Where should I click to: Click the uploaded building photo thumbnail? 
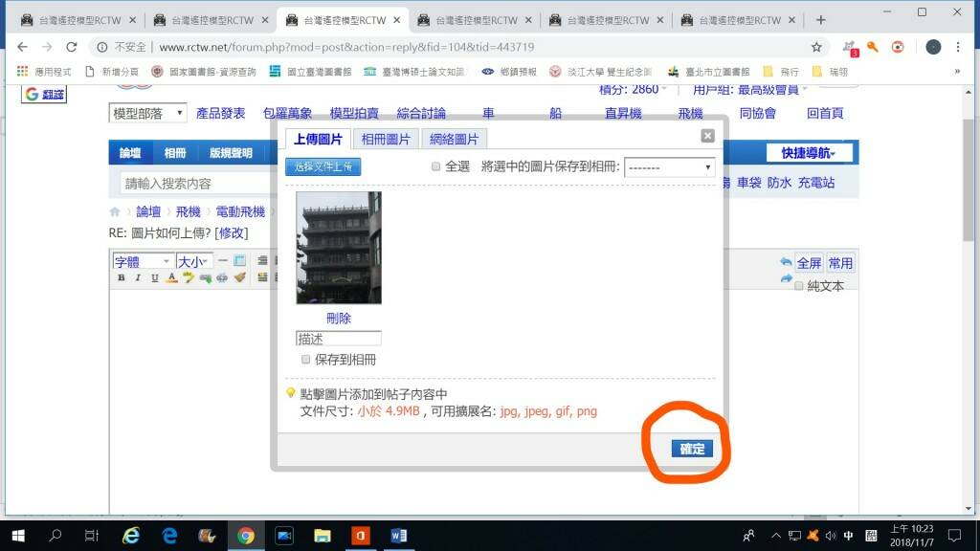pyautogui.click(x=339, y=248)
